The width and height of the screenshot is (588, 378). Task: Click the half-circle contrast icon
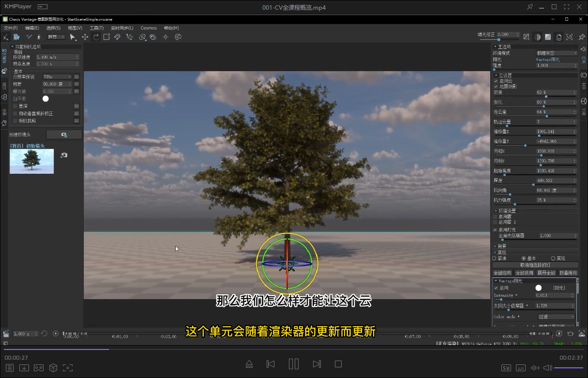pyautogui.click(x=537, y=37)
